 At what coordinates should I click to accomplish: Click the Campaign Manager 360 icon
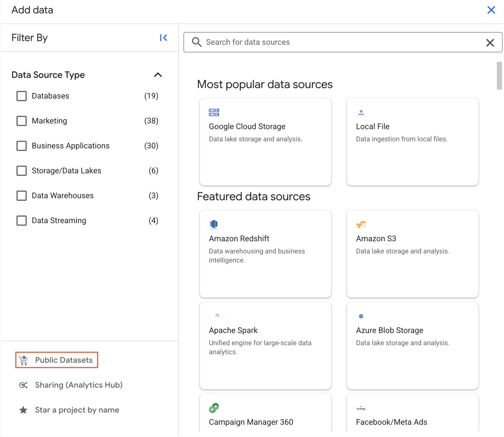click(x=214, y=408)
